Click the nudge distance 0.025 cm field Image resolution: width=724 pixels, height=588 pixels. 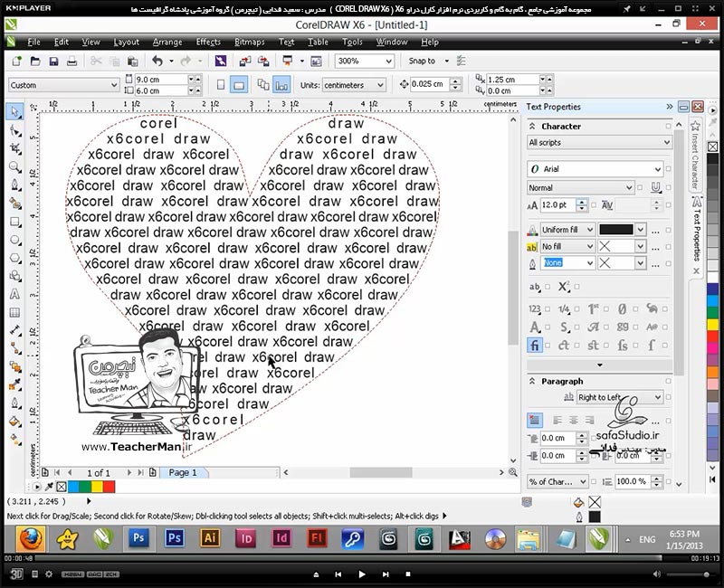429,84
